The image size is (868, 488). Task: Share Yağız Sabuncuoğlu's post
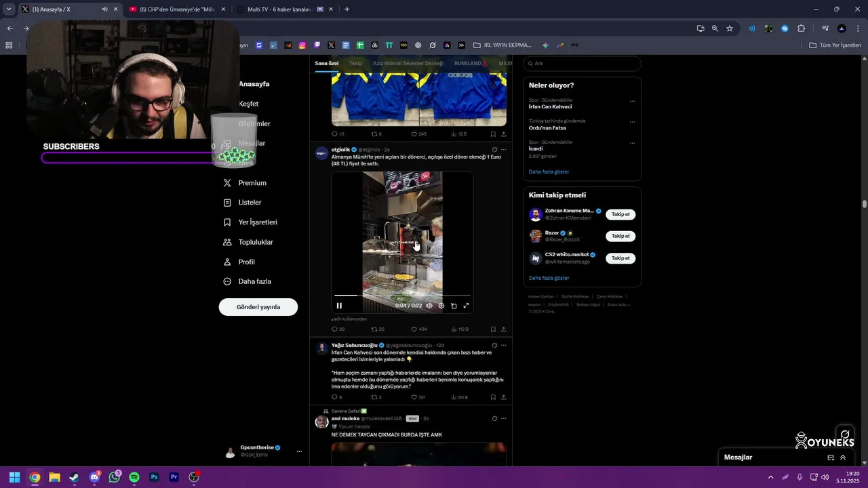(x=503, y=397)
